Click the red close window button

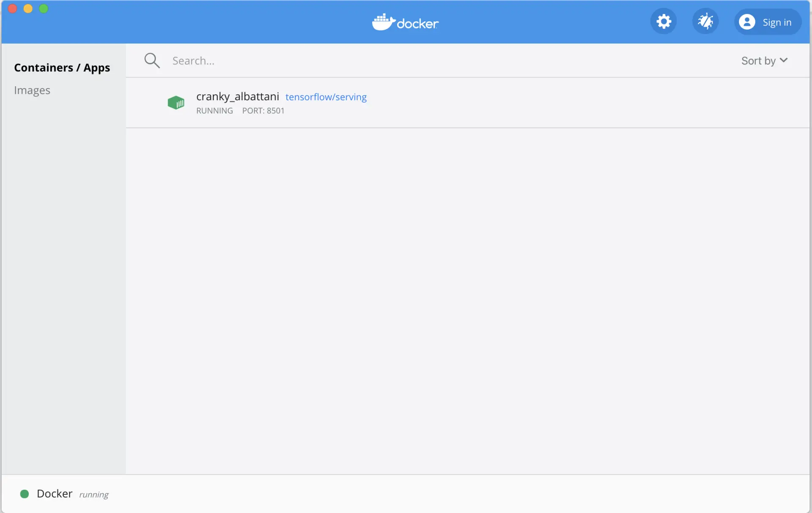click(12, 8)
